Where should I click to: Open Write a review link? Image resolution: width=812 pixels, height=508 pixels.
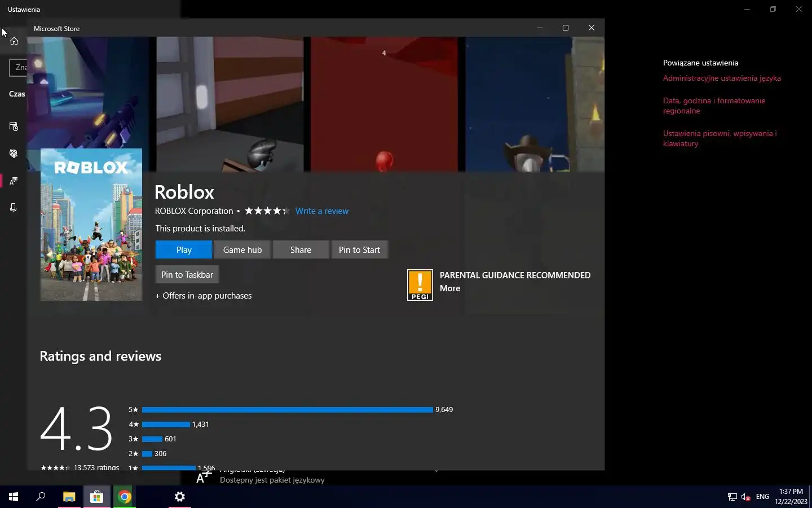pos(322,211)
